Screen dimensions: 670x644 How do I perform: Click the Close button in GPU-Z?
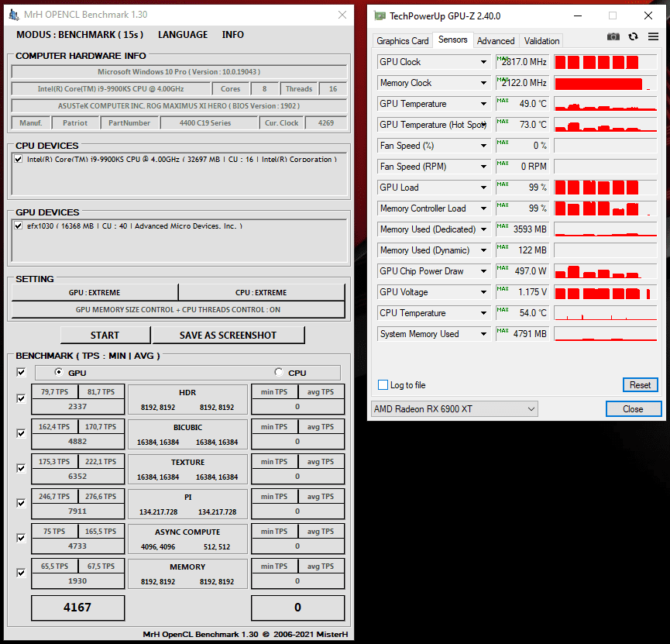[x=634, y=409]
